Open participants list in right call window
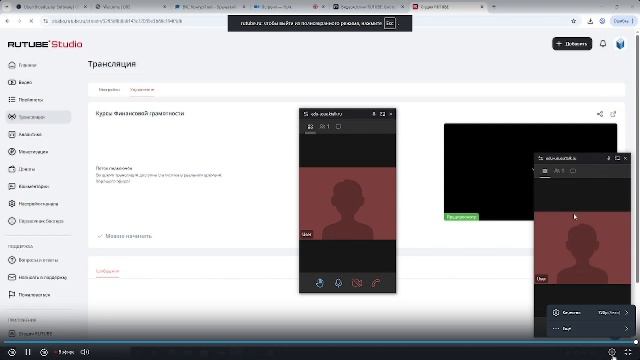Image resolution: width=640 pixels, height=360 pixels. [x=559, y=171]
